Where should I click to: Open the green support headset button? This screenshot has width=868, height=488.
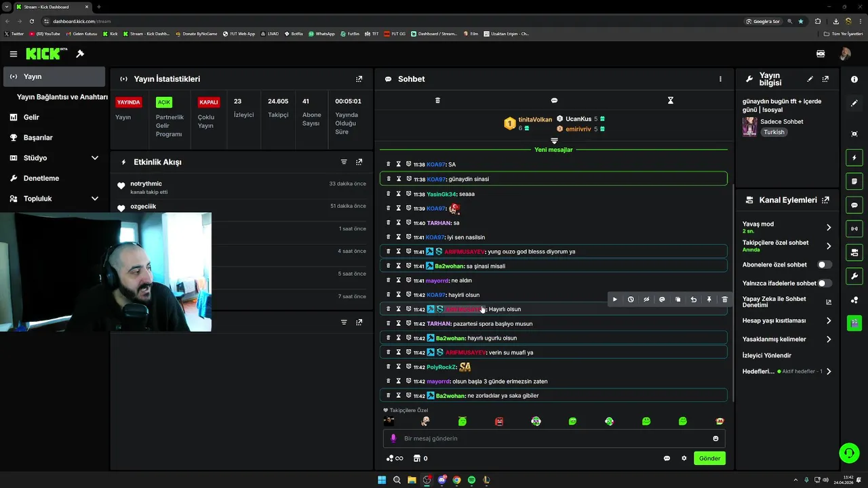(x=848, y=452)
